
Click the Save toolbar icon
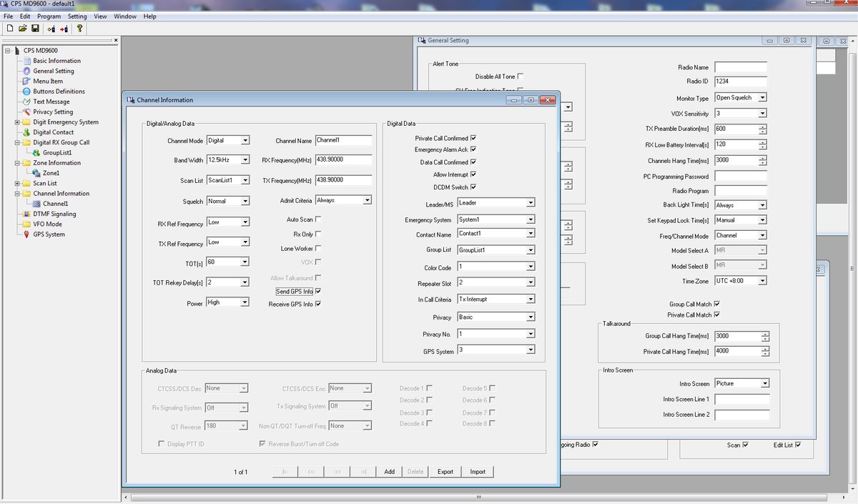(x=35, y=29)
